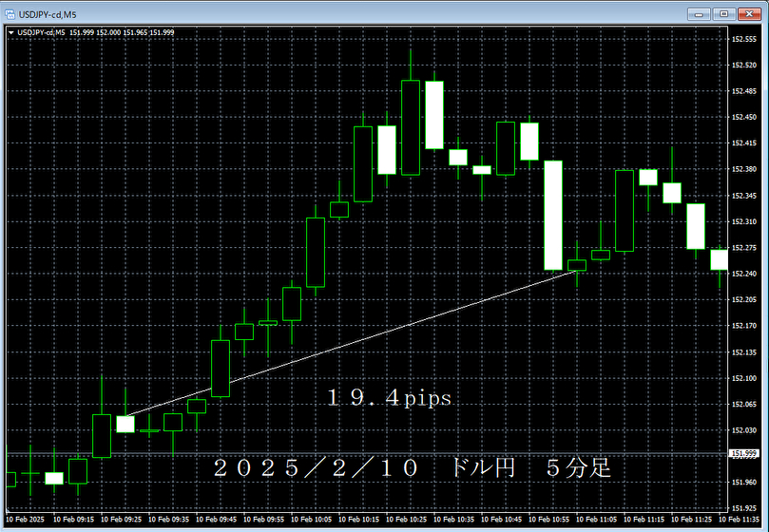
Task: Click the 10 Feb 09:45 time label
Action: (x=217, y=520)
